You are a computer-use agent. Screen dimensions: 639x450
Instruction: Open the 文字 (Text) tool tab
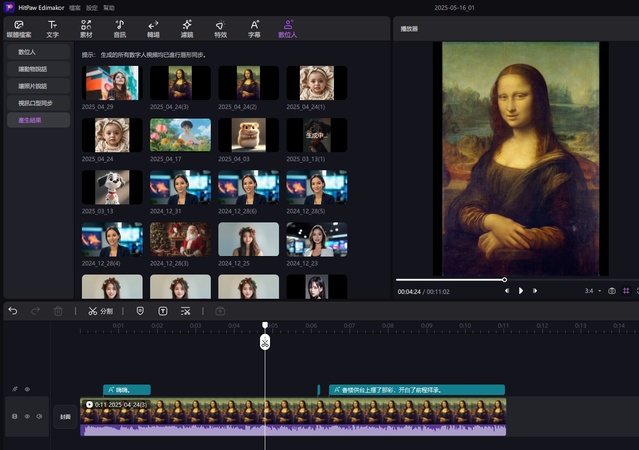pos(52,27)
